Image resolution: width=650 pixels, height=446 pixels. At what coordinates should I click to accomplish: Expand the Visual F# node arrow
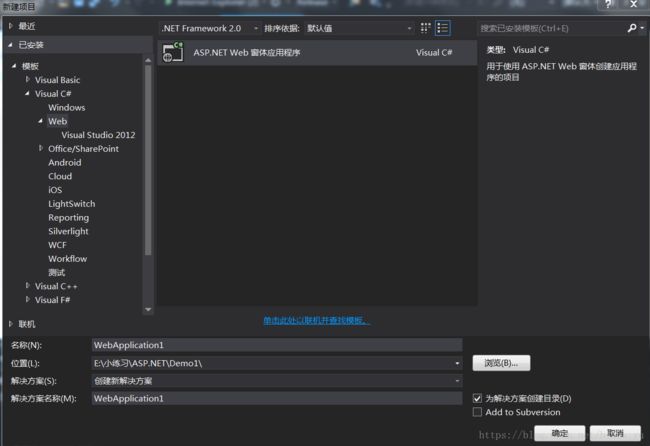27,300
